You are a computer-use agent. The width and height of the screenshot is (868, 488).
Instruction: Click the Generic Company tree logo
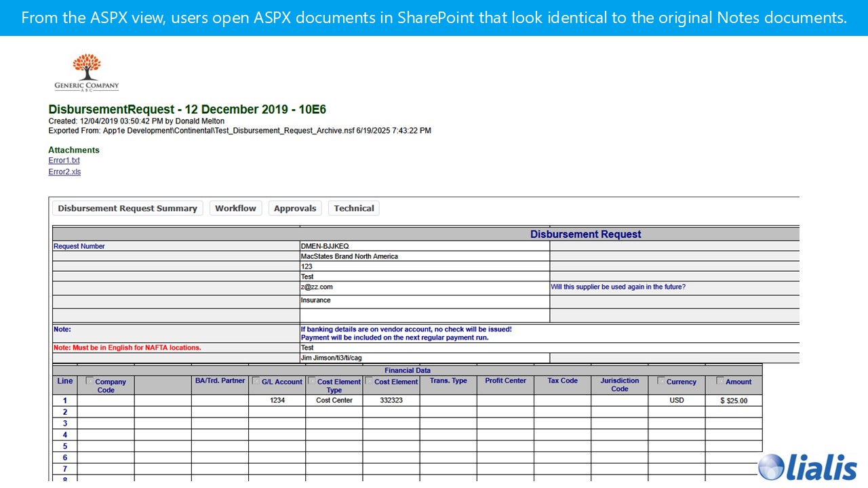[87, 73]
